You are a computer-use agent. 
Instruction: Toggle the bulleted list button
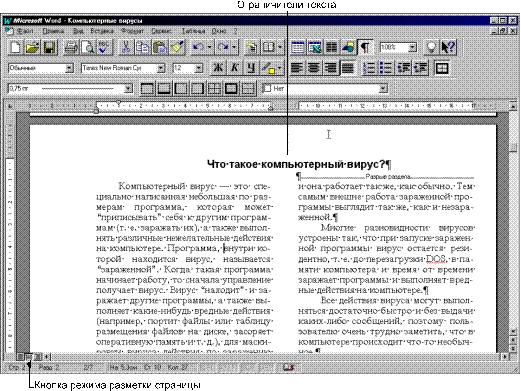click(386, 68)
